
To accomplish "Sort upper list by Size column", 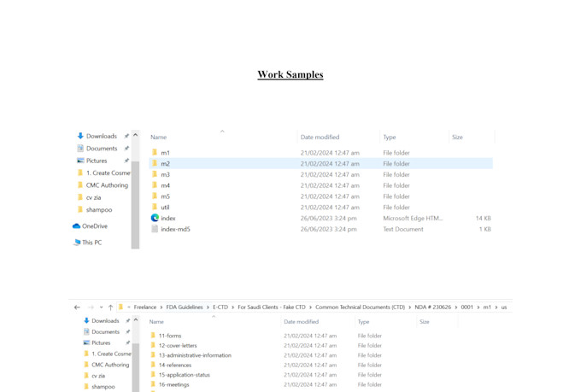I will pyautogui.click(x=457, y=137).
